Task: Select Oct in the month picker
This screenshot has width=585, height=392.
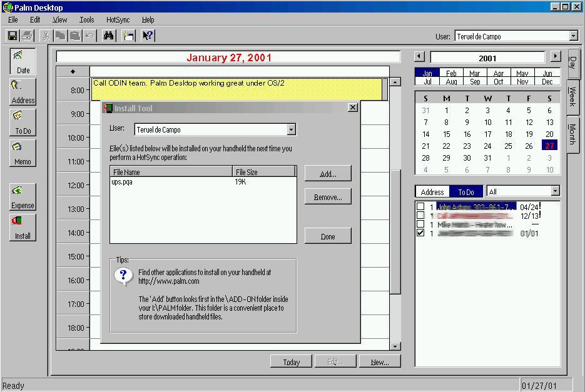Action: point(499,81)
